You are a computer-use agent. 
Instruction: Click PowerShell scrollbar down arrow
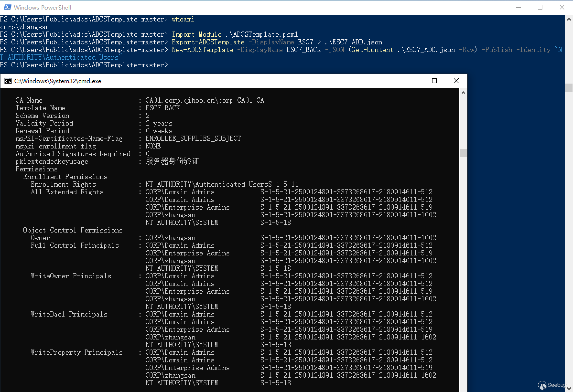coord(569,388)
